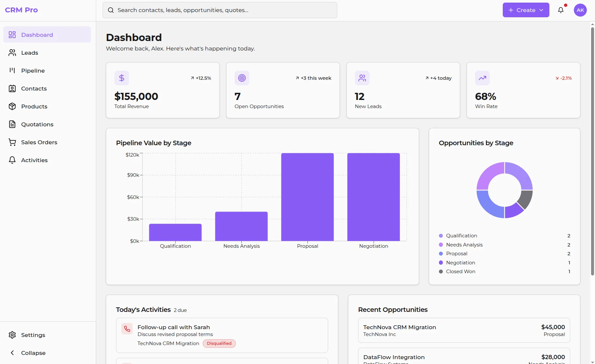The image size is (595, 364).
Task: Open the Quotations sidebar icon
Action: pos(12,124)
